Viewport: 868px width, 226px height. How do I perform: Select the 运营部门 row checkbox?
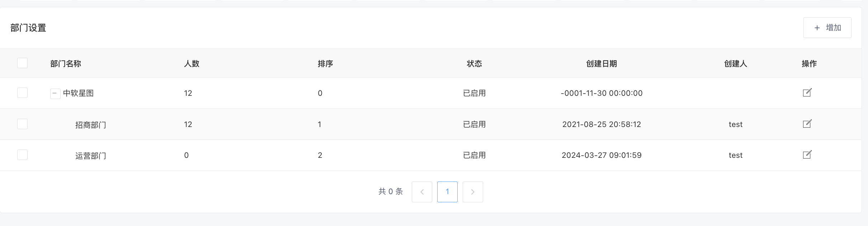pos(23,155)
